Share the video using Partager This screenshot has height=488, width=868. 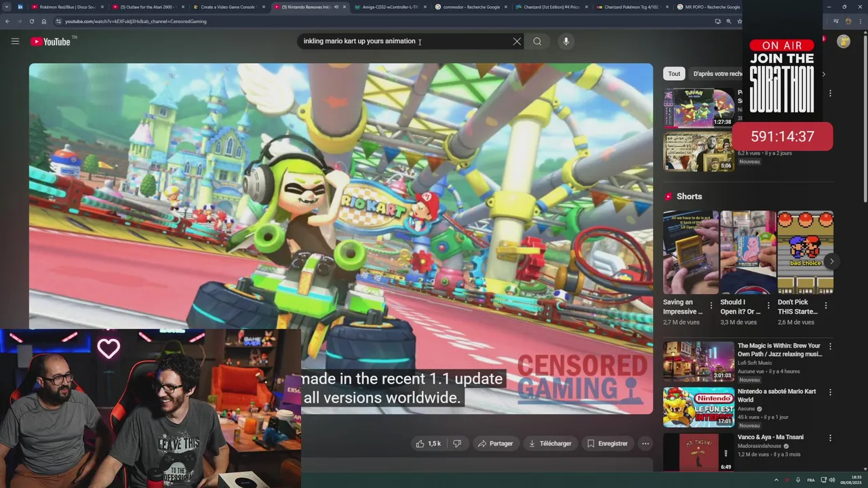495,443
